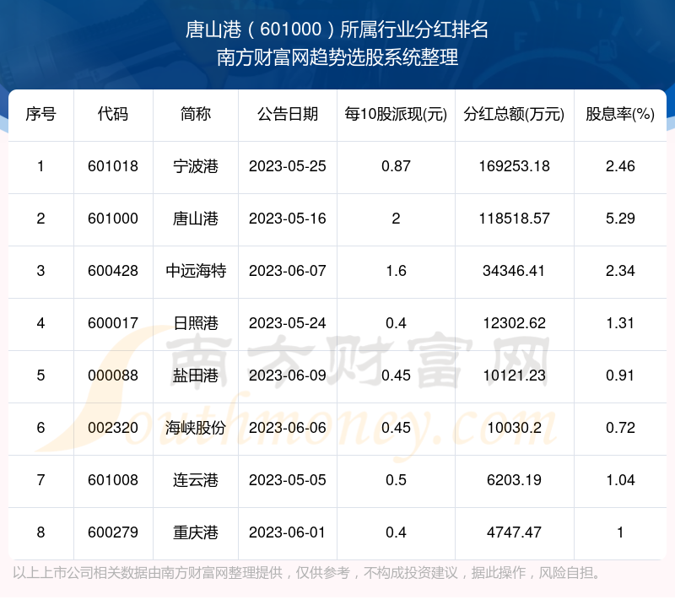This screenshot has height=616, width=675.
Task: Click the 股息率(%) column header
Action: point(620,115)
